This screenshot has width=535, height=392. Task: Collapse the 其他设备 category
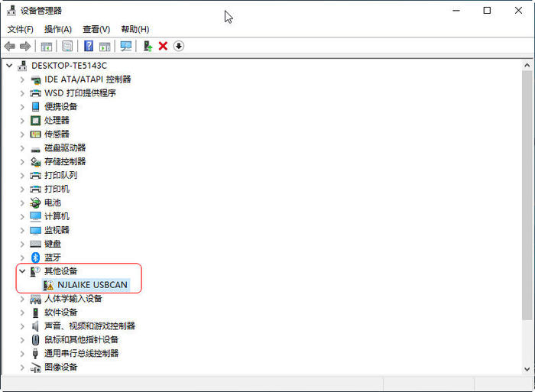[x=21, y=271]
